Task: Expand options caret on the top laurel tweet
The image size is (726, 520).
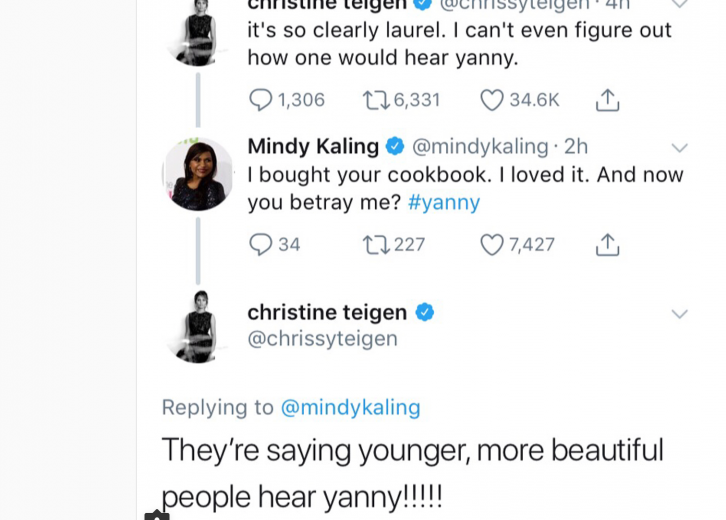Action: pyautogui.click(x=679, y=4)
